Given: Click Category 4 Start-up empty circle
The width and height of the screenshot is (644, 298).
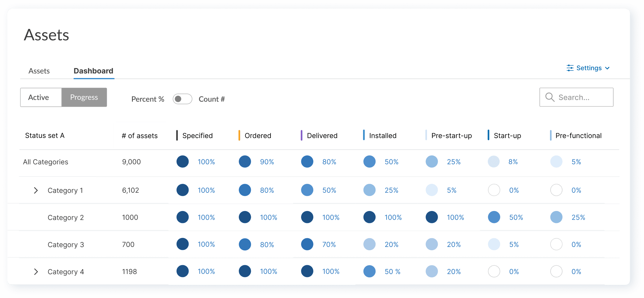Looking at the screenshot, I should click(x=494, y=271).
